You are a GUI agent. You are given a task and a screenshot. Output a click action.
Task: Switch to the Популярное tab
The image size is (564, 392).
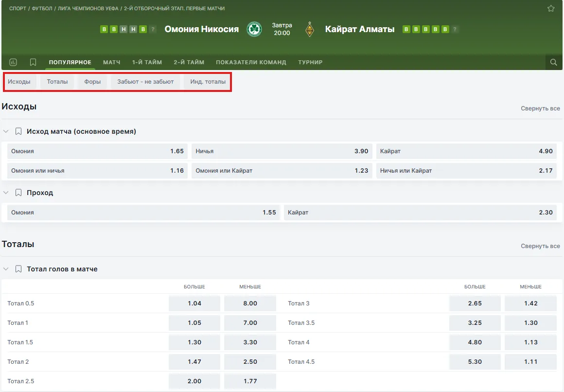tap(70, 62)
